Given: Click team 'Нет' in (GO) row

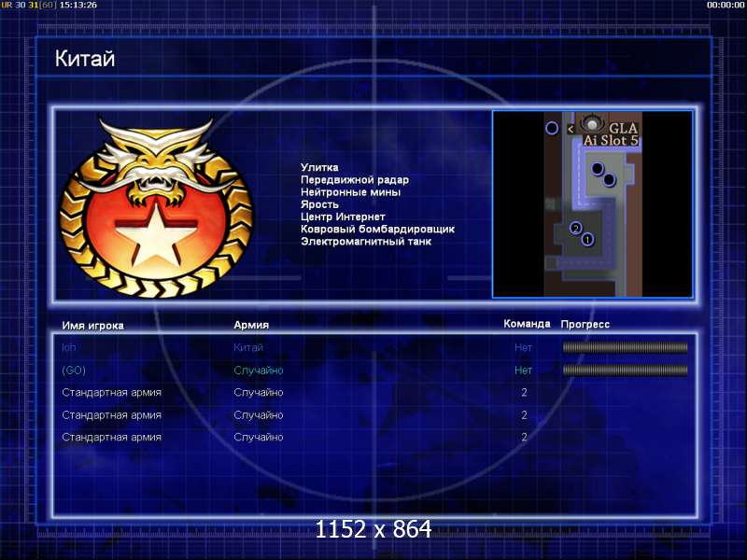Looking at the screenshot, I should [523, 370].
